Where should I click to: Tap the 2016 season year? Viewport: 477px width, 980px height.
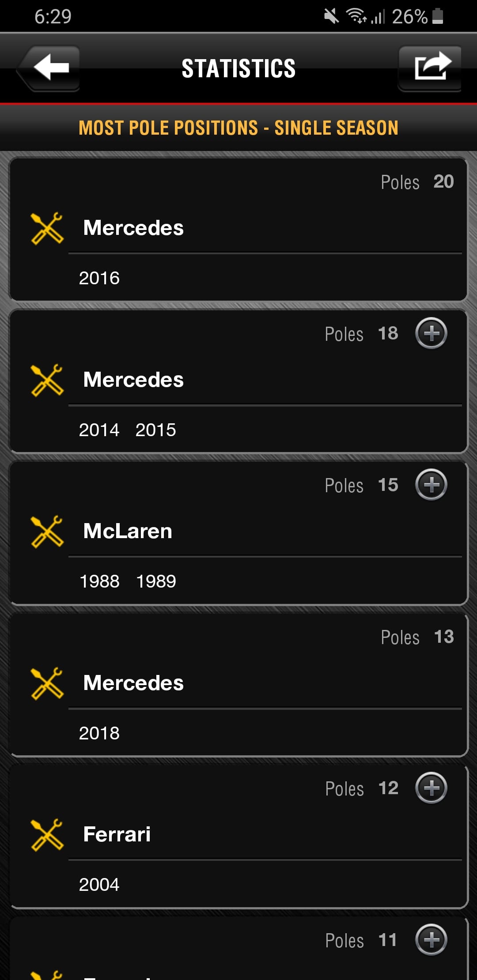(x=99, y=278)
